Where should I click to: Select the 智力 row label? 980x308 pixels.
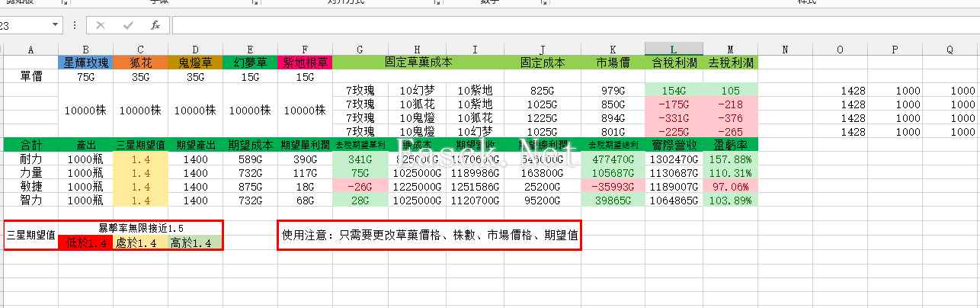pos(30,201)
